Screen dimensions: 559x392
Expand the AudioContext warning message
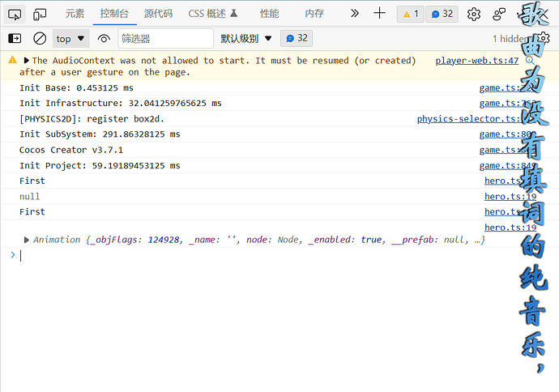tap(26, 61)
